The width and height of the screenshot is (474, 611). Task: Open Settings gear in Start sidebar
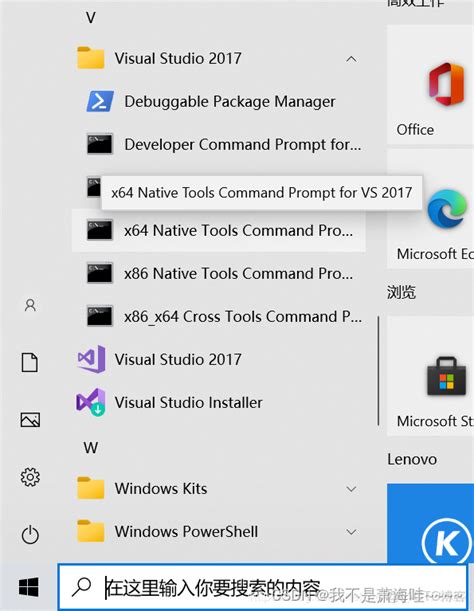pos(30,477)
